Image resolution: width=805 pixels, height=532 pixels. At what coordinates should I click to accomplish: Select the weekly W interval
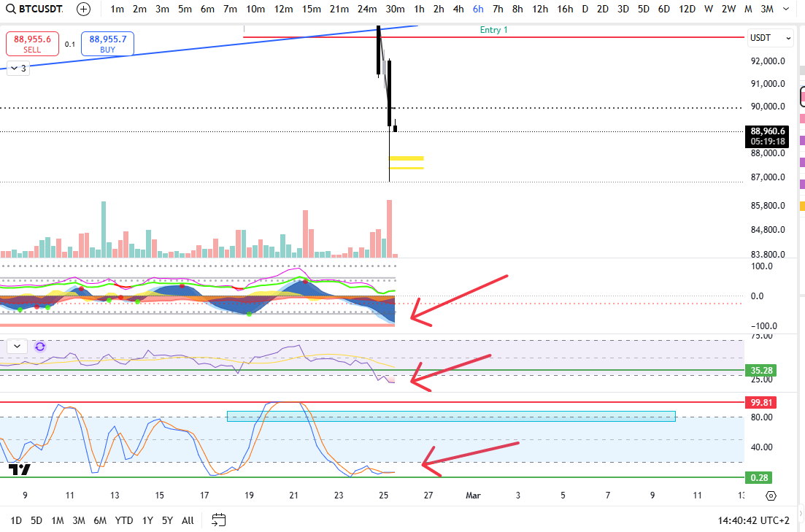(x=709, y=9)
